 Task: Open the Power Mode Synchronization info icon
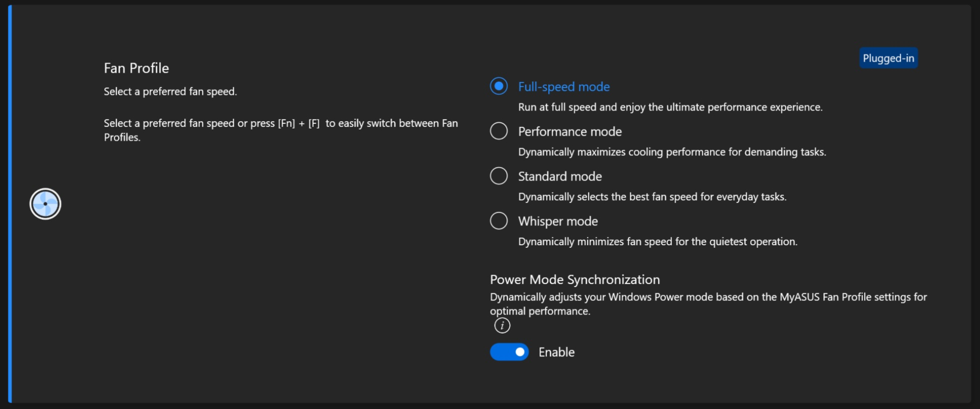click(502, 325)
